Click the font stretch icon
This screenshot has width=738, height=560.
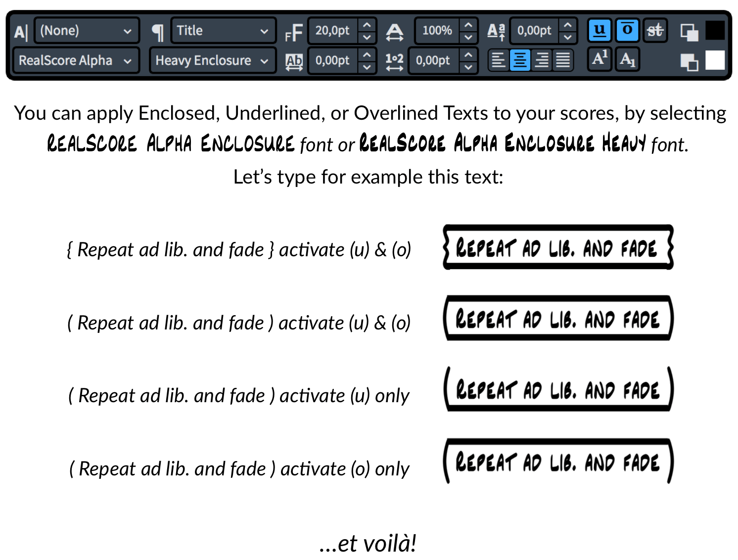(394, 32)
